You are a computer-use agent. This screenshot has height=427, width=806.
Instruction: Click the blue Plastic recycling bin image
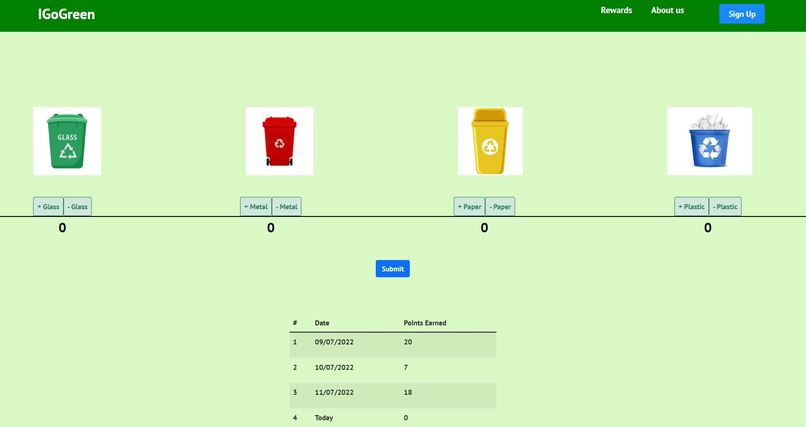709,141
